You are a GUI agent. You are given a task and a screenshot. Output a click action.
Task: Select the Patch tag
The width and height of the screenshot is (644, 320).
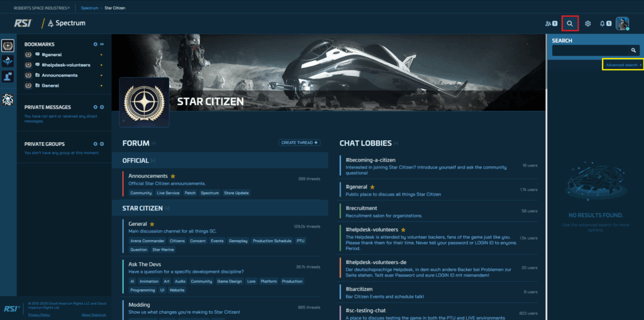click(x=190, y=192)
